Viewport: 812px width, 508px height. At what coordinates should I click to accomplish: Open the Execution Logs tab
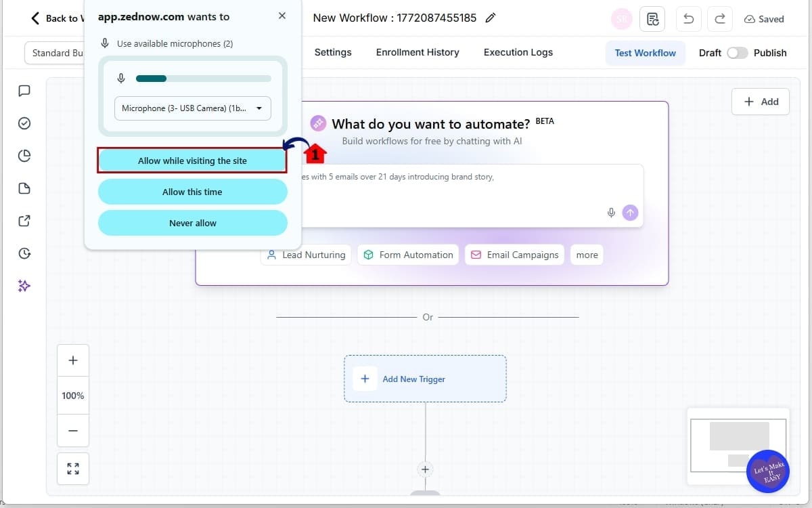click(x=518, y=52)
